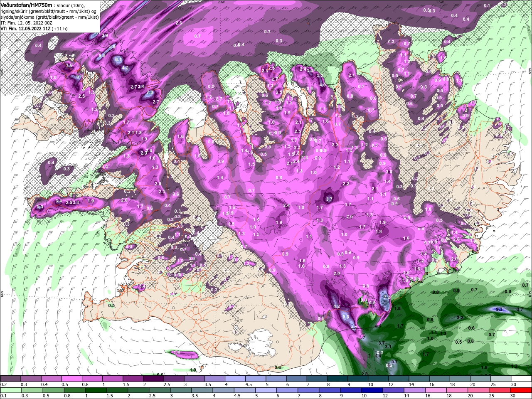Click the 9.3 rainfall value offshore southeast

tap(499, 309)
